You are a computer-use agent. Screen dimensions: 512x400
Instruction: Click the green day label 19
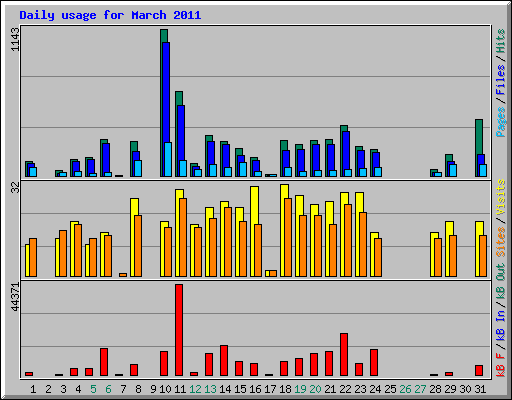[300, 389]
